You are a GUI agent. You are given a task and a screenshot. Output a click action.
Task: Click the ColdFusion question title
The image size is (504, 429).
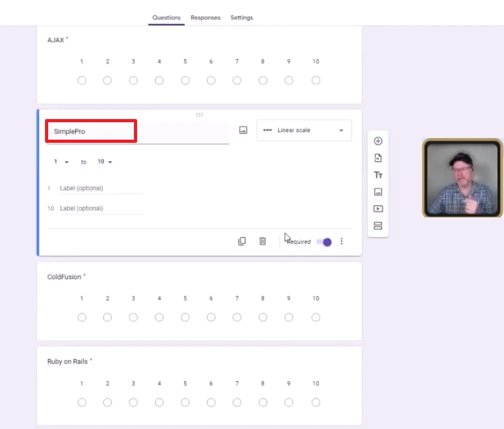[x=64, y=277]
